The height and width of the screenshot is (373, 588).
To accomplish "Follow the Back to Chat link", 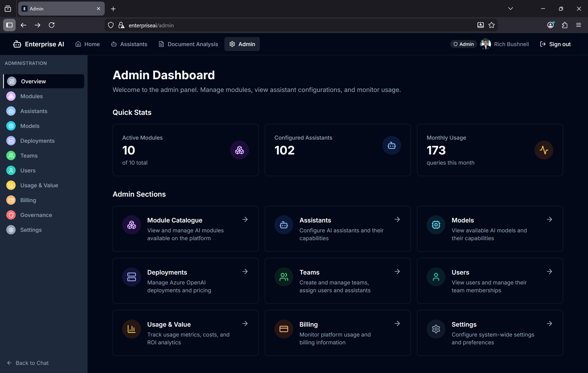I will coord(27,363).
